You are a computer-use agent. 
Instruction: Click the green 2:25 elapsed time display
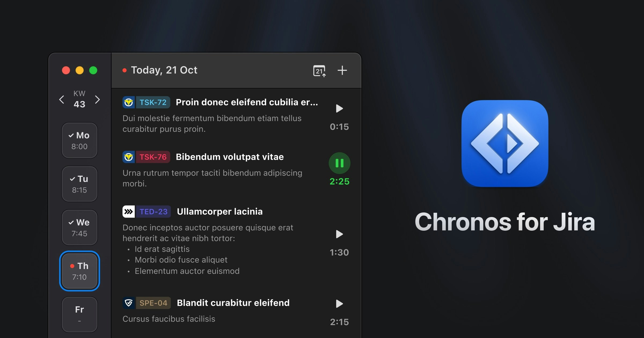coord(339,182)
